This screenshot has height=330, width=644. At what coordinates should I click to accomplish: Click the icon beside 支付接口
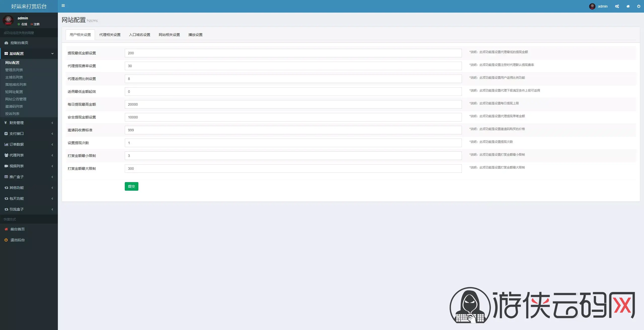6,134
